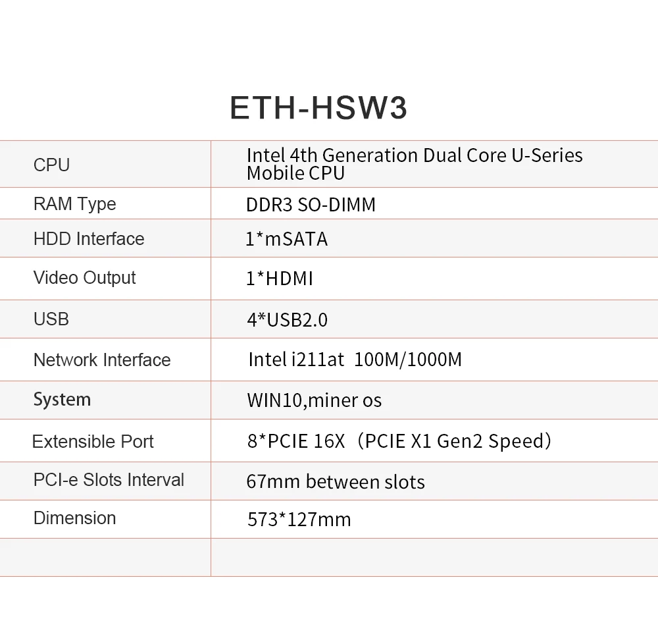
Task: Click the Intel 4th Generation CPU description
Action: [x=414, y=164]
